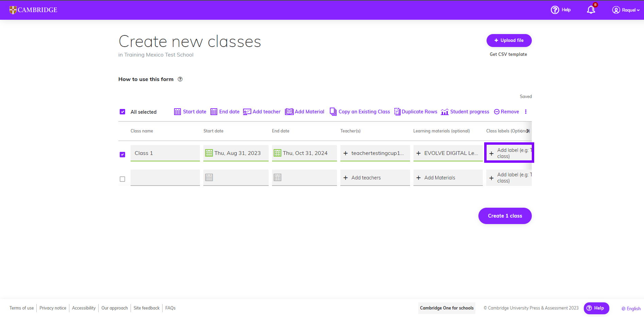
Task: Open the English language selector
Action: pos(631,308)
